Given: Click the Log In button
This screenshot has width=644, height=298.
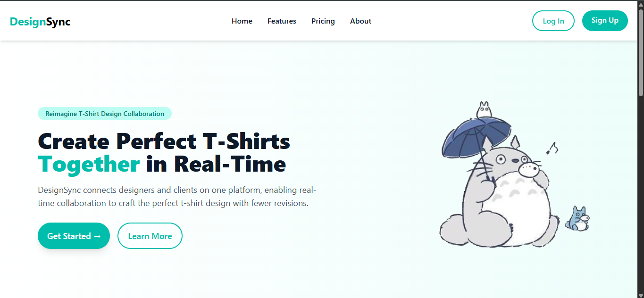Looking at the screenshot, I should pos(553,21).
